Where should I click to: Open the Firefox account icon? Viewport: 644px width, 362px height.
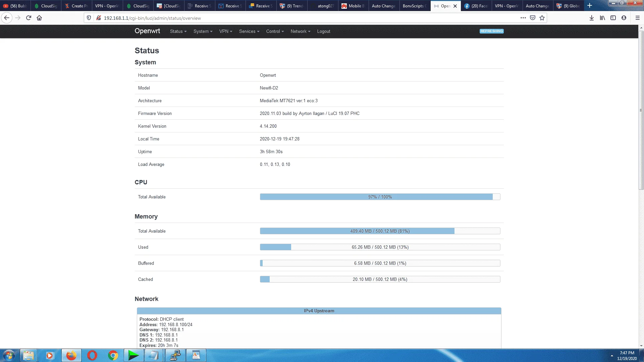(x=624, y=18)
